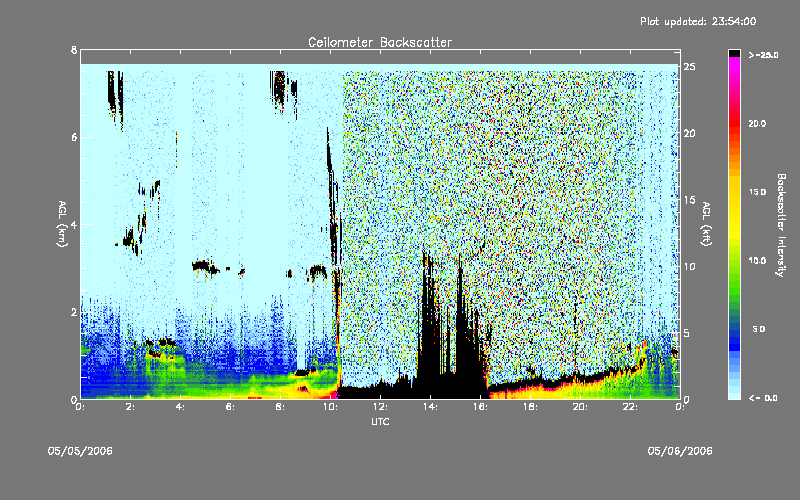
Task: Click the black top of the colorbar
Action: (734, 53)
